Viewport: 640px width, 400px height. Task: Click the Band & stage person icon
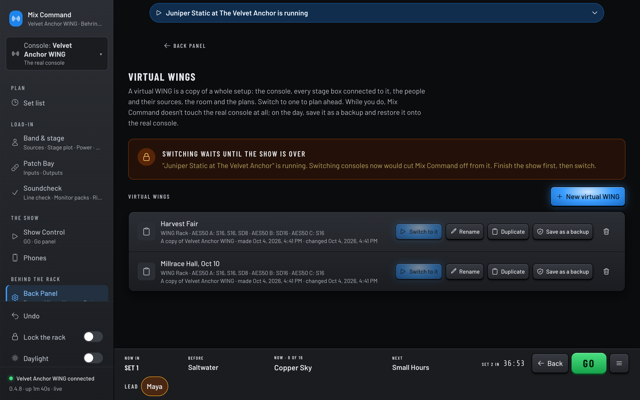click(x=15, y=142)
